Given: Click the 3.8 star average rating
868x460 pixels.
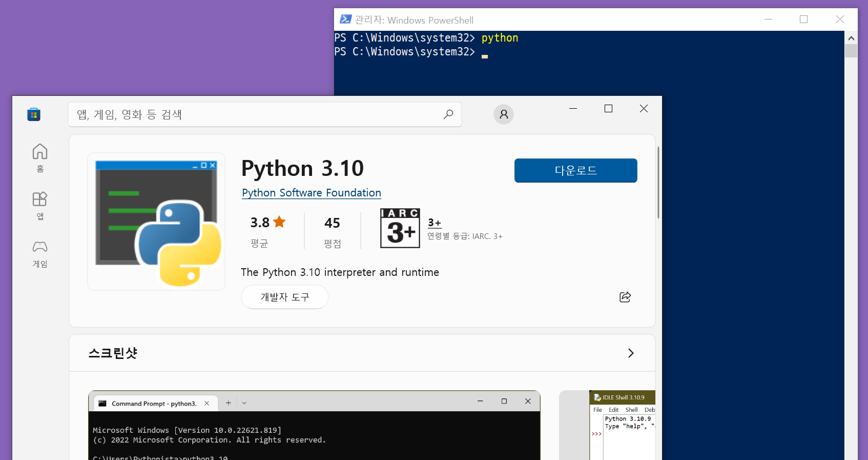Looking at the screenshot, I should [267, 223].
